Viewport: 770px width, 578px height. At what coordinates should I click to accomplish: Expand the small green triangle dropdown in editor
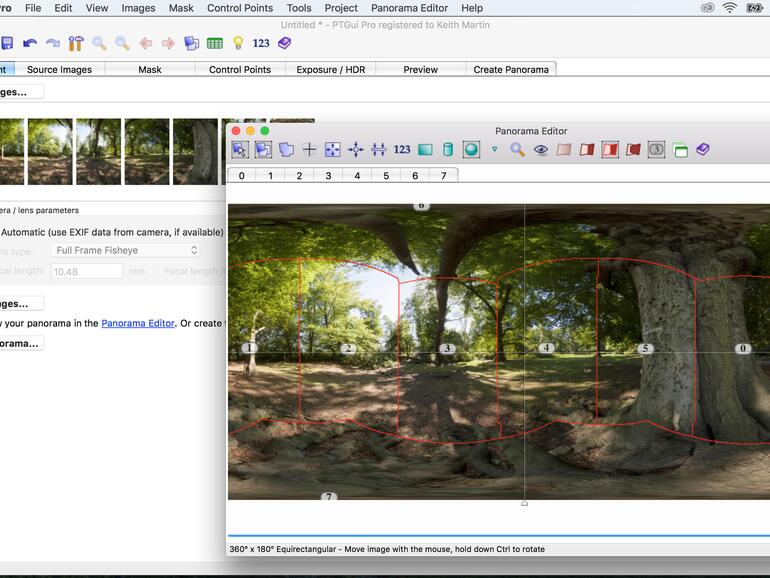coord(494,150)
